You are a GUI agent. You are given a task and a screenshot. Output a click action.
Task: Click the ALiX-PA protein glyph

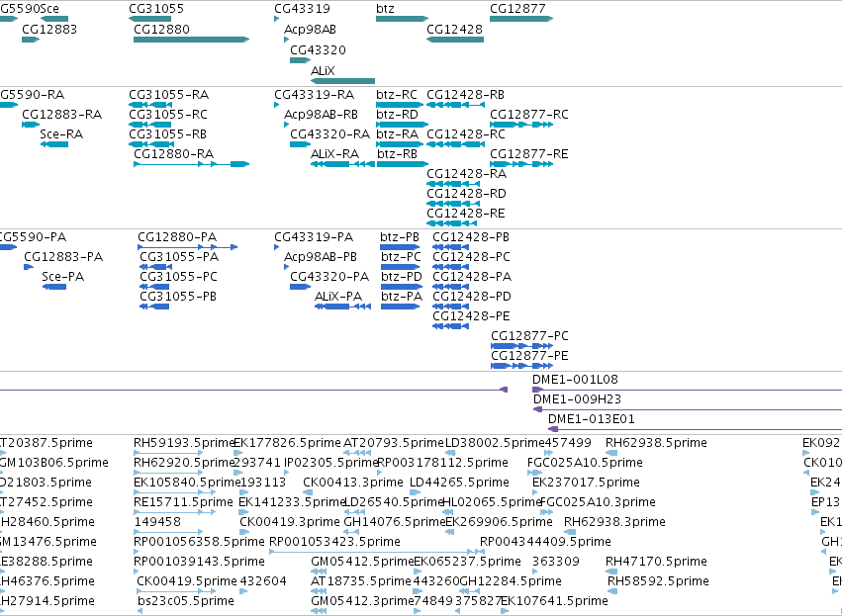pyautogui.click(x=342, y=307)
